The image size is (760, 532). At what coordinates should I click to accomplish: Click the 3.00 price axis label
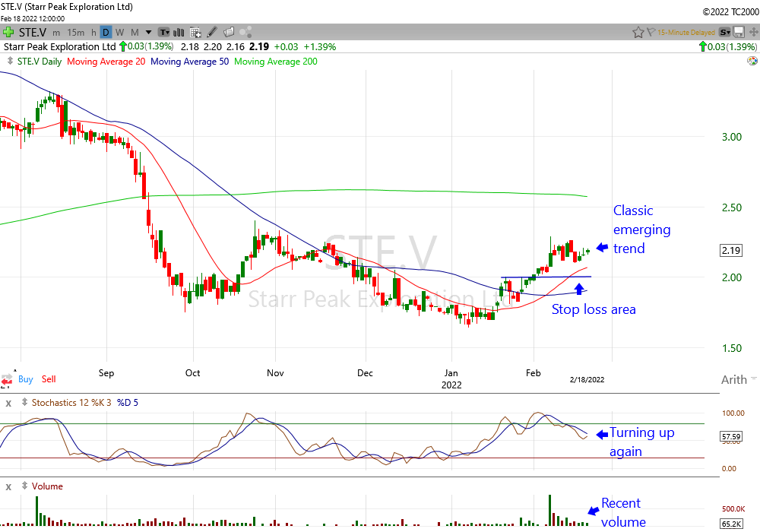[x=731, y=137]
